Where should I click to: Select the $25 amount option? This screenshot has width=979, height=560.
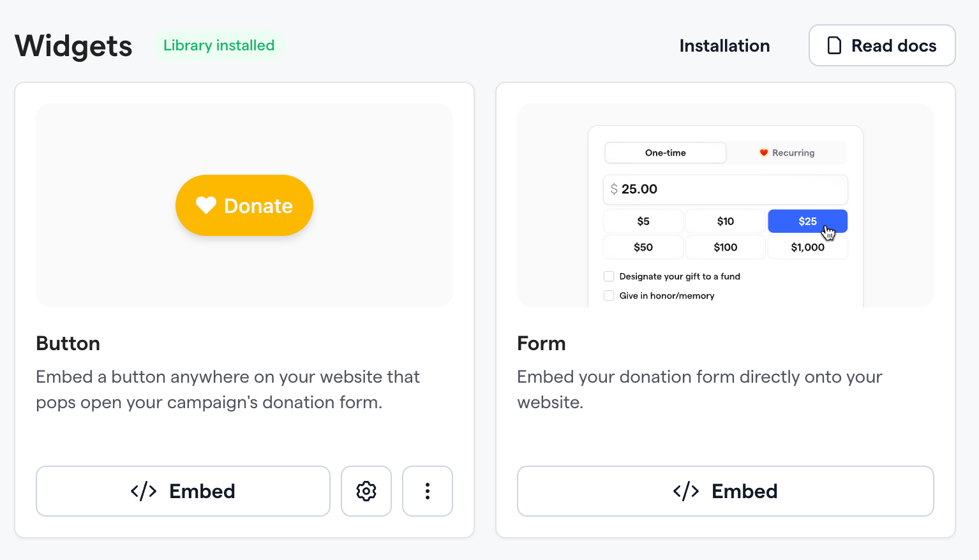point(807,221)
